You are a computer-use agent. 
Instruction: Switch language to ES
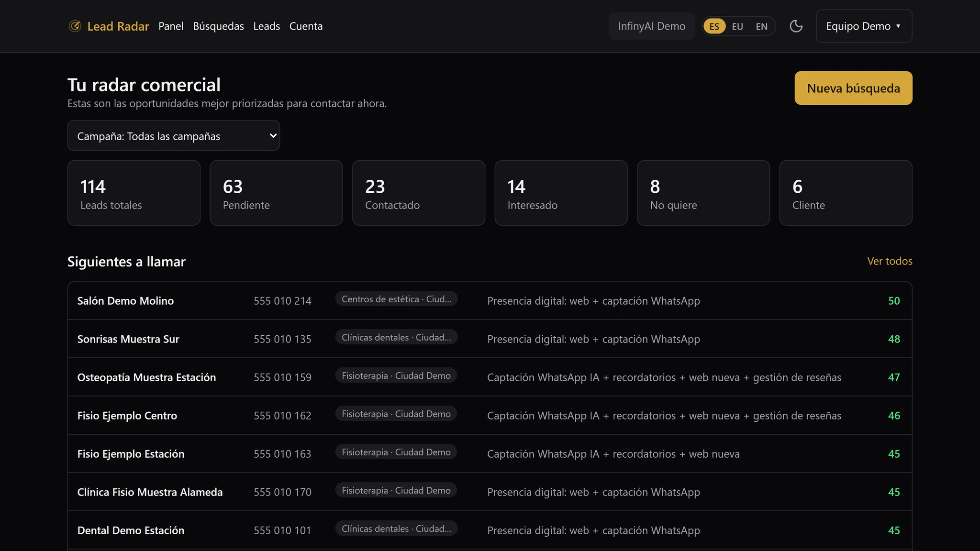(714, 26)
